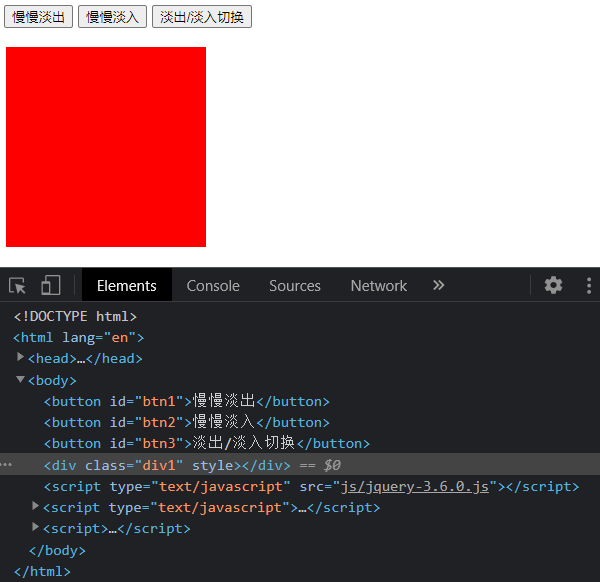Open the Console tab

(x=213, y=285)
